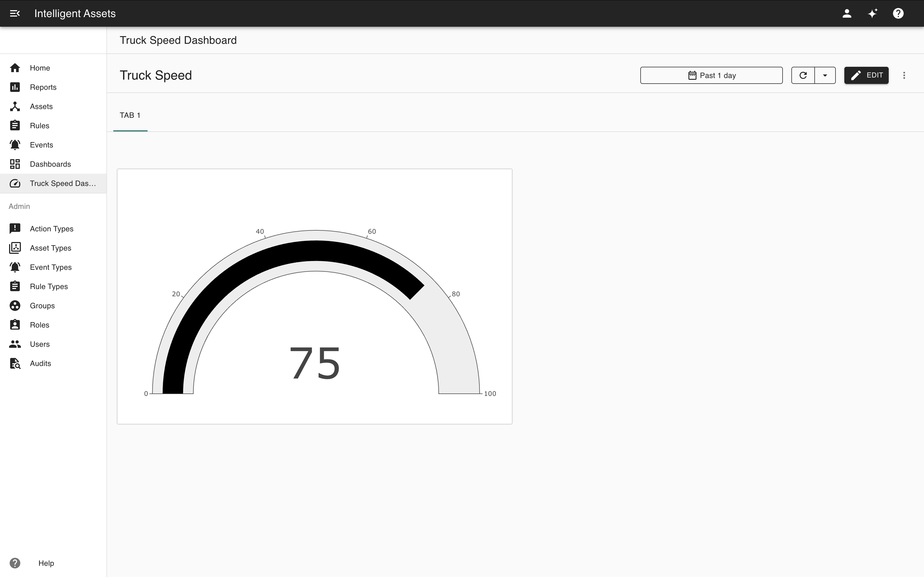Switch to TAB 1
The image size is (924, 577).
click(x=130, y=115)
